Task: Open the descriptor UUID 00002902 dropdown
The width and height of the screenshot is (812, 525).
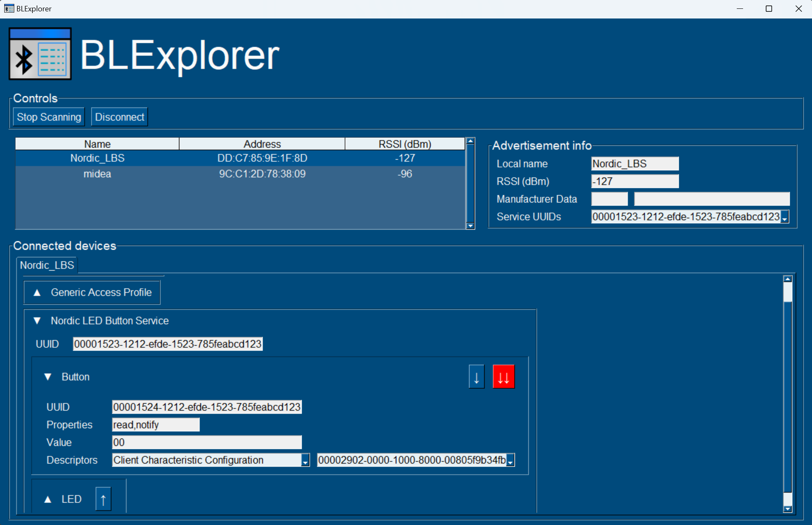Action: [510, 461]
